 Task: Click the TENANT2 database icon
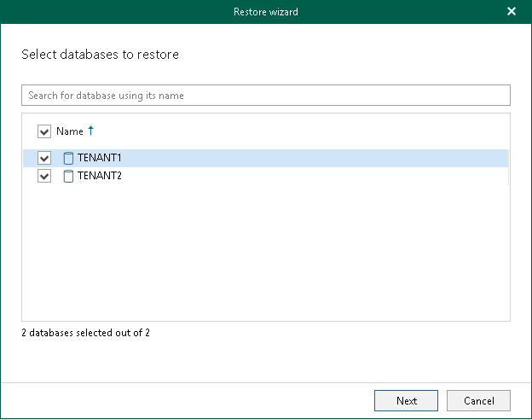point(68,177)
